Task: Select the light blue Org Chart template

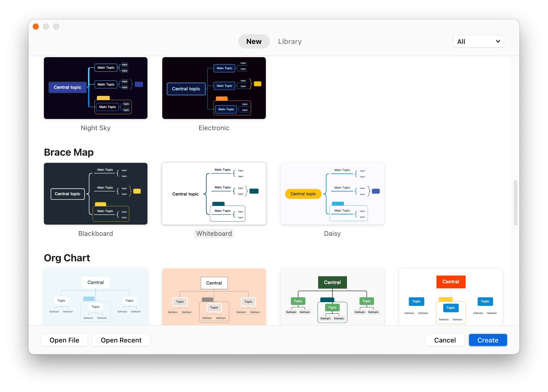Action: [x=96, y=297]
